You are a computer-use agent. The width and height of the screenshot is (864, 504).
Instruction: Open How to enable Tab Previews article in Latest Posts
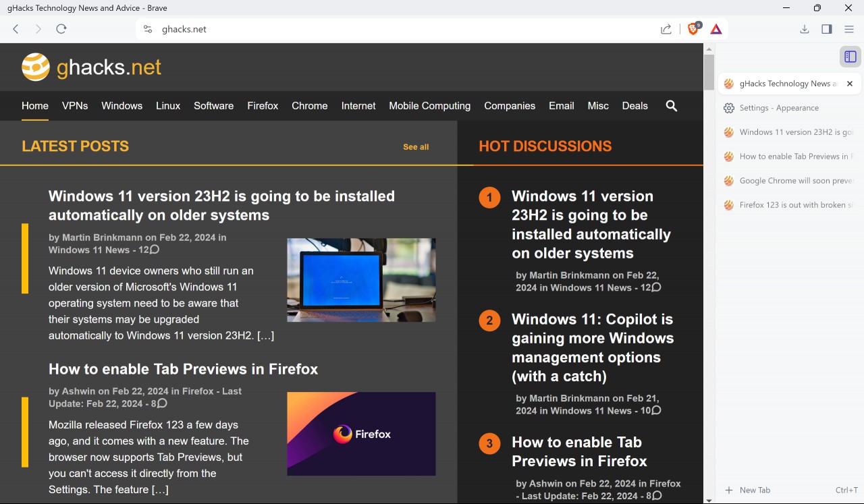[183, 369]
